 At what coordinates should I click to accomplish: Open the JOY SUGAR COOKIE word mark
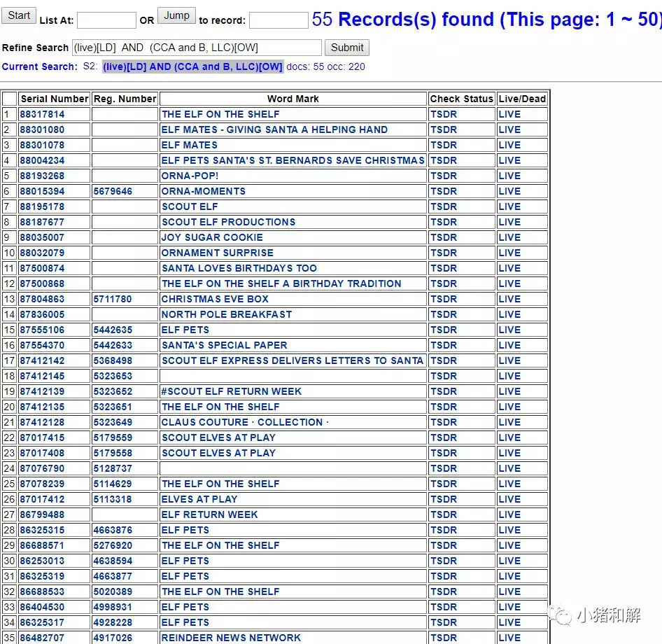pyautogui.click(x=212, y=237)
